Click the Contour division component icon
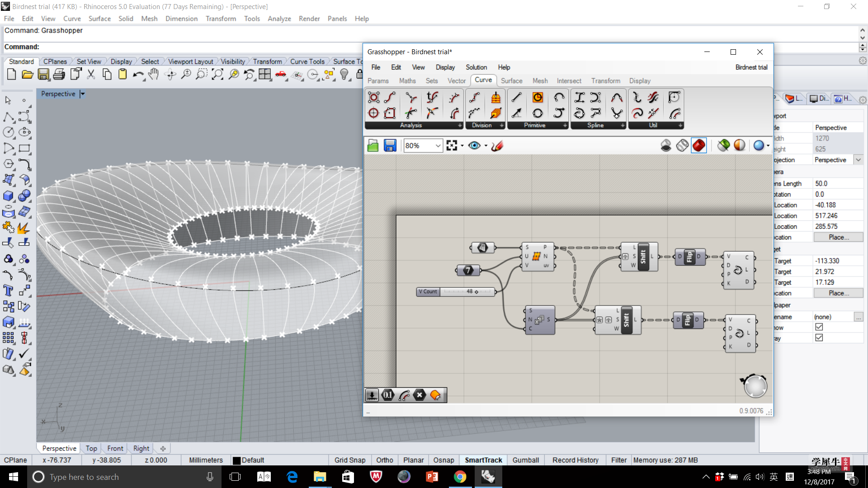The image size is (868, 488). pyautogui.click(x=495, y=98)
